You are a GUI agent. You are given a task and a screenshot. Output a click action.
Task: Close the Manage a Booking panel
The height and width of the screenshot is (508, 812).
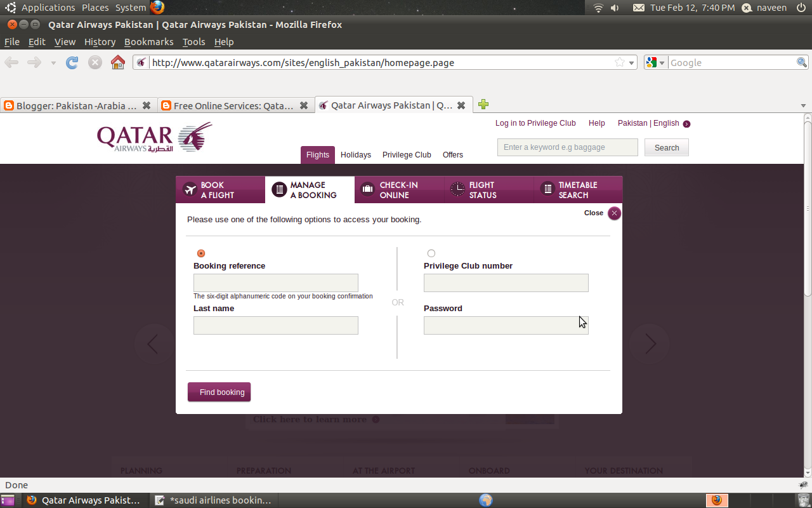point(614,213)
